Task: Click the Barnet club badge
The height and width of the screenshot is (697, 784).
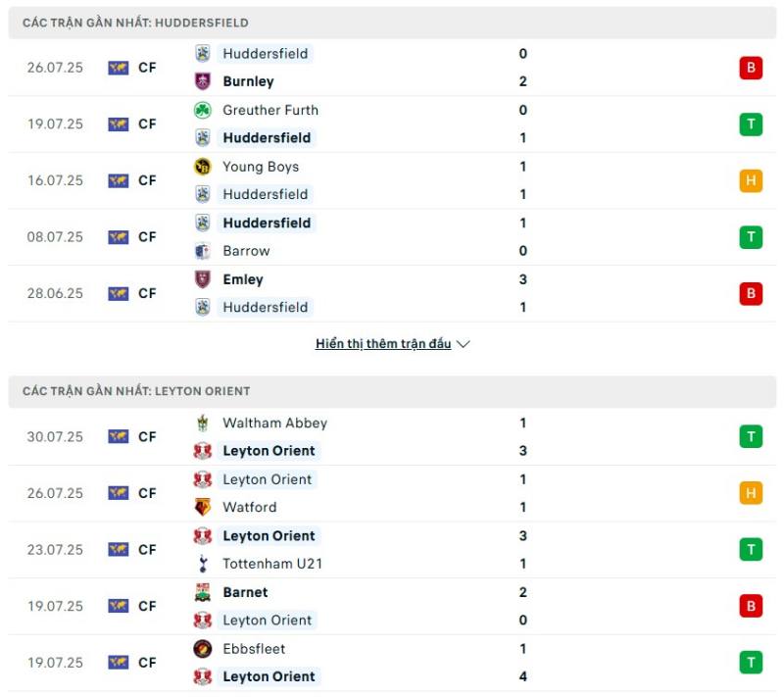Action: tap(203, 592)
